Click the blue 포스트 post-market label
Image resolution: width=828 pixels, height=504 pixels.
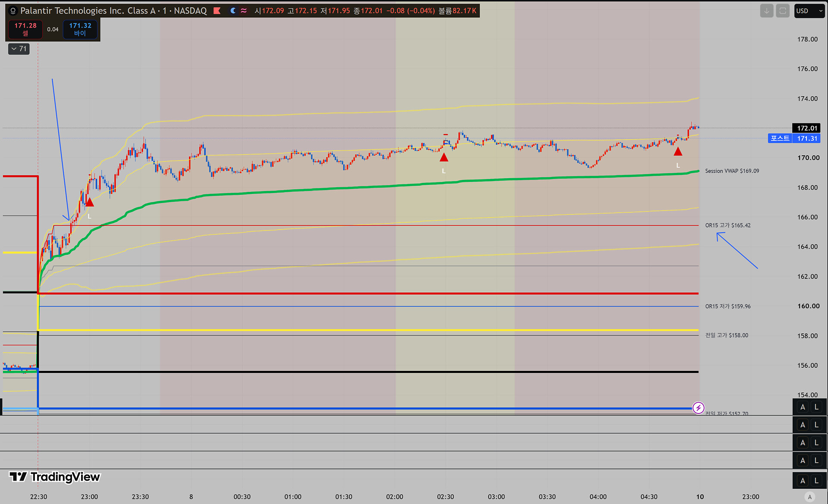click(x=780, y=138)
